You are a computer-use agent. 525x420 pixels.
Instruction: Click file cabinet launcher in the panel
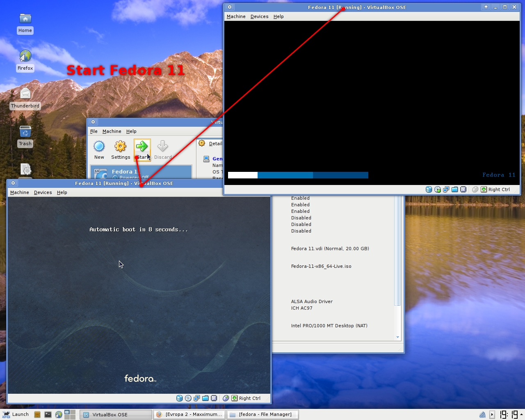click(x=37, y=415)
